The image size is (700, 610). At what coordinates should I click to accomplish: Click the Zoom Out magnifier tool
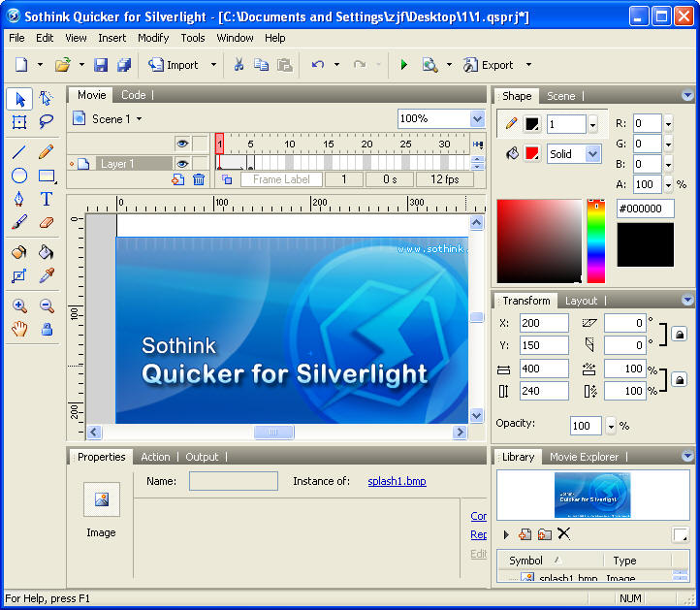(x=47, y=306)
